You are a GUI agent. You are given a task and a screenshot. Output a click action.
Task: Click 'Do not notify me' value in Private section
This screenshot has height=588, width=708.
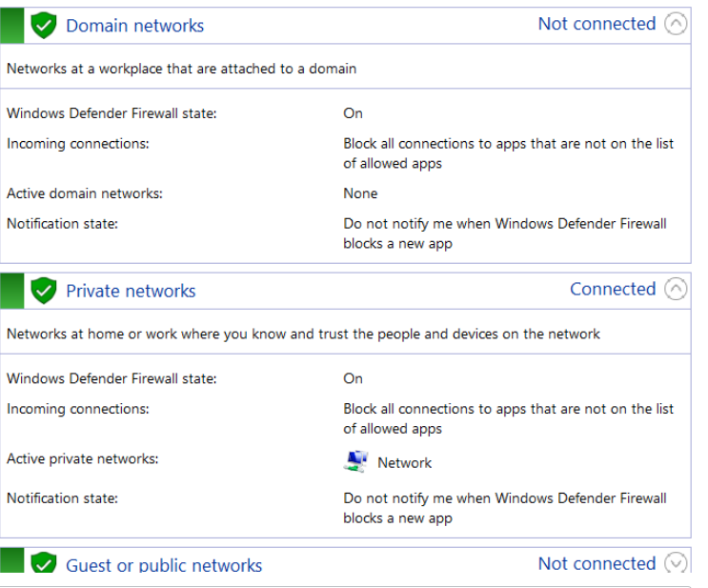[x=505, y=508]
